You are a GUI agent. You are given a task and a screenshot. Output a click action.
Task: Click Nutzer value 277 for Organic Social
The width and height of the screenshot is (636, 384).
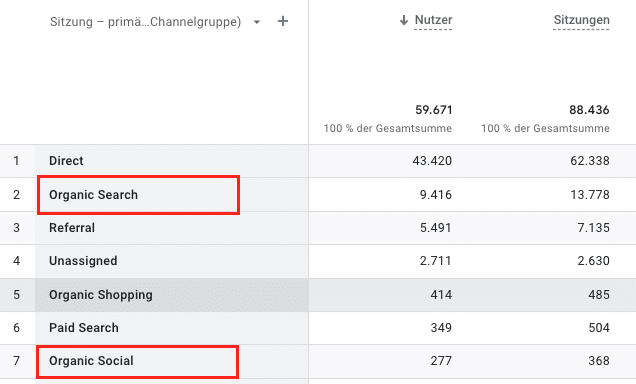pos(441,361)
